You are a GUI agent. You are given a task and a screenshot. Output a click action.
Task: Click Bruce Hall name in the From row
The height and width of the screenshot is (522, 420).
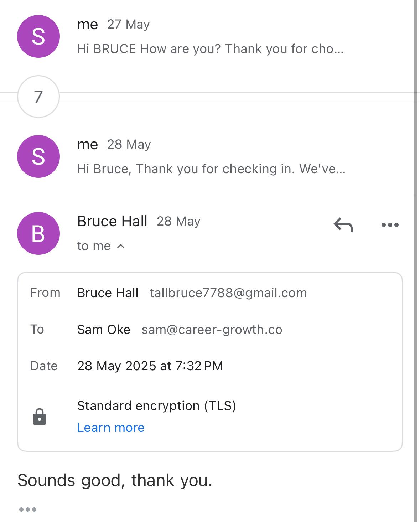point(108,293)
